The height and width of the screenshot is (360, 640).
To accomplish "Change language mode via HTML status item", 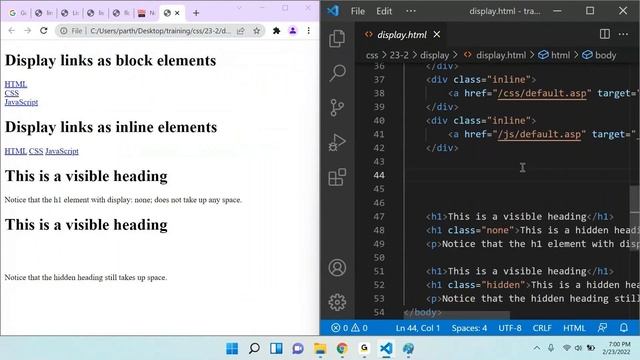I will [x=574, y=328].
